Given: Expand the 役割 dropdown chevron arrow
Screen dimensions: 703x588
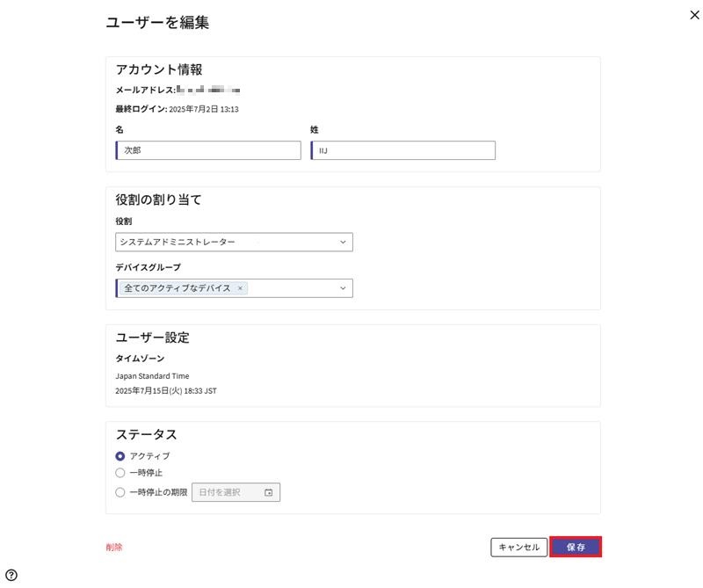Looking at the screenshot, I should pyautogui.click(x=343, y=242).
